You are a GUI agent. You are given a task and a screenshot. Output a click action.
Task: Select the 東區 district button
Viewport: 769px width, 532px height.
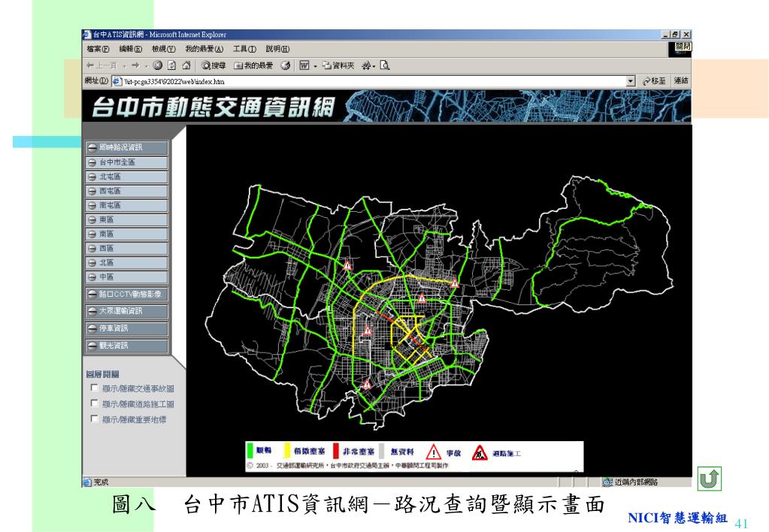coord(126,219)
